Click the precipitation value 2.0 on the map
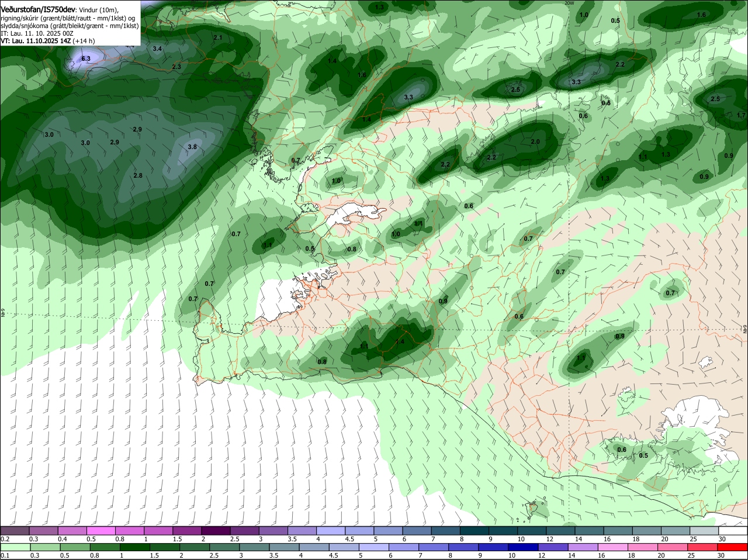 535,141
